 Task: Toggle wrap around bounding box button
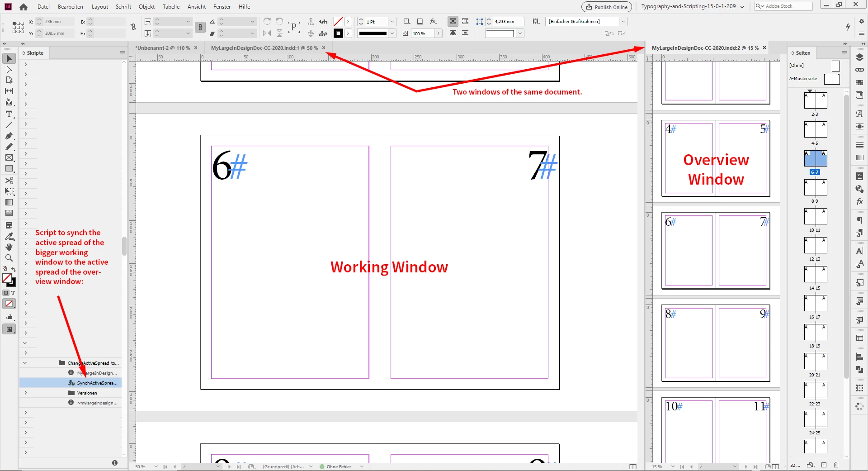465,21
